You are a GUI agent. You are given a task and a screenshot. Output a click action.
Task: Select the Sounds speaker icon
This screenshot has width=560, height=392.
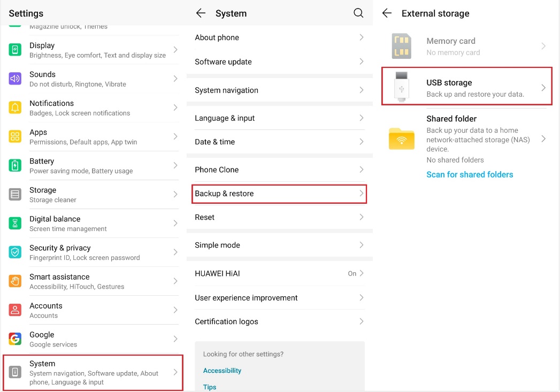[14, 78]
